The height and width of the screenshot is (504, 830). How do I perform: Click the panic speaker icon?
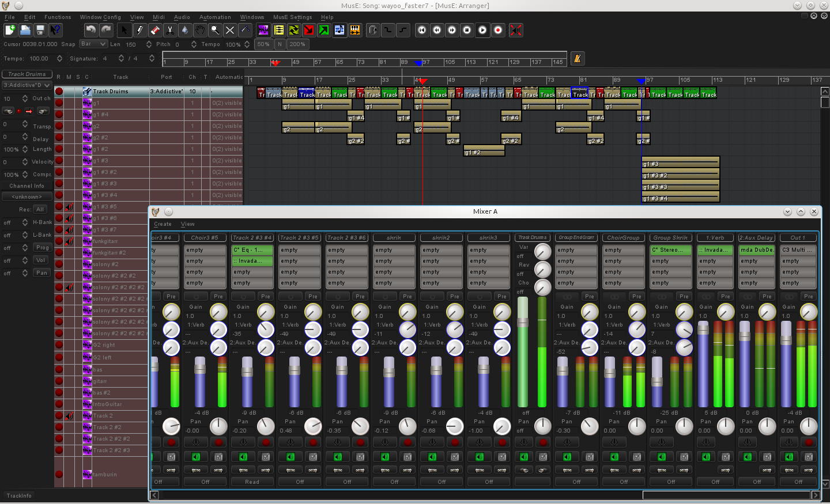tap(516, 30)
